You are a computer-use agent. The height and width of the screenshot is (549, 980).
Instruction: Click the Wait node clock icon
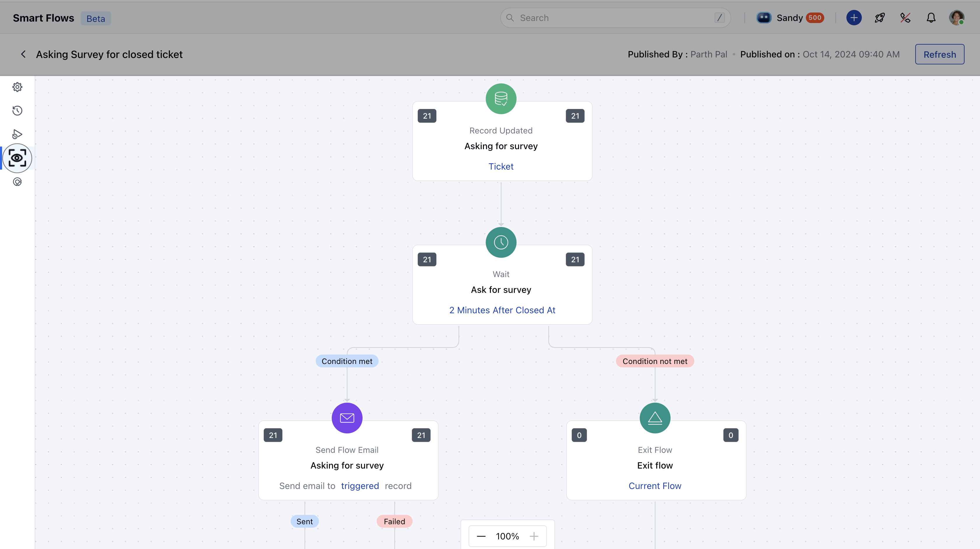[501, 242]
